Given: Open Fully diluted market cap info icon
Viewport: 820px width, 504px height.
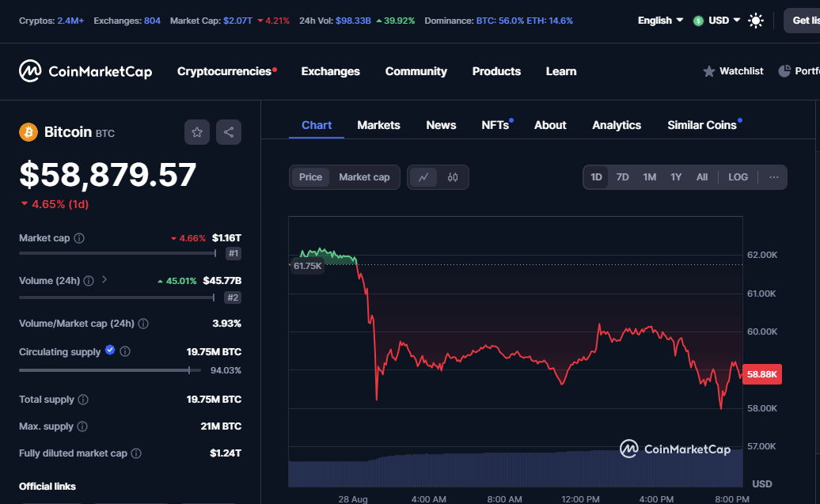Looking at the screenshot, I should pyautogui.click(x=136, y=454).
